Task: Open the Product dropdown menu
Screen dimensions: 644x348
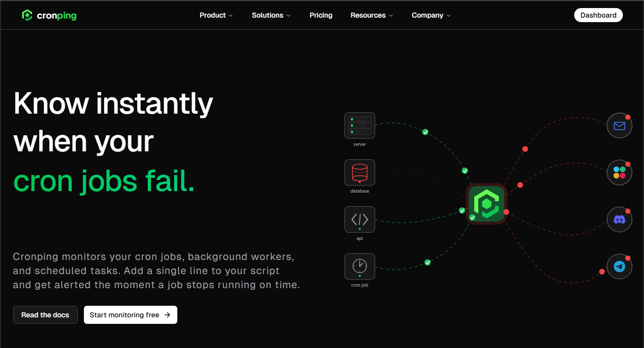Action: [x=216, y=16]
